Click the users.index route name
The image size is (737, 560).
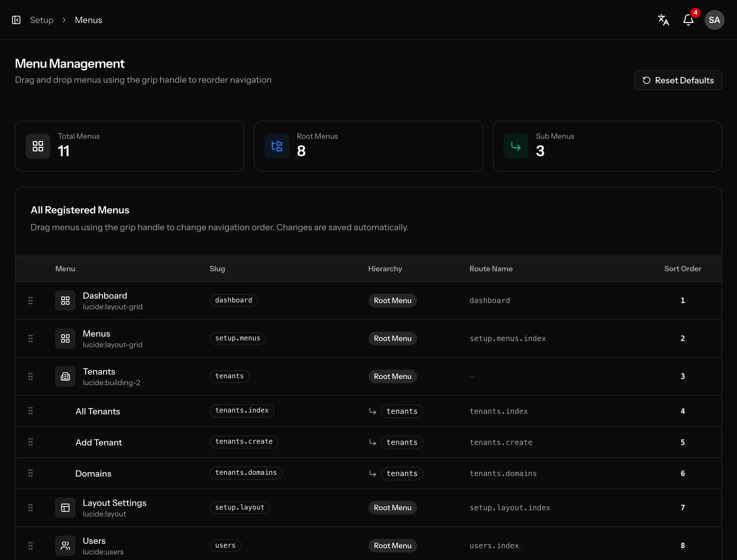tap(494, 546)
